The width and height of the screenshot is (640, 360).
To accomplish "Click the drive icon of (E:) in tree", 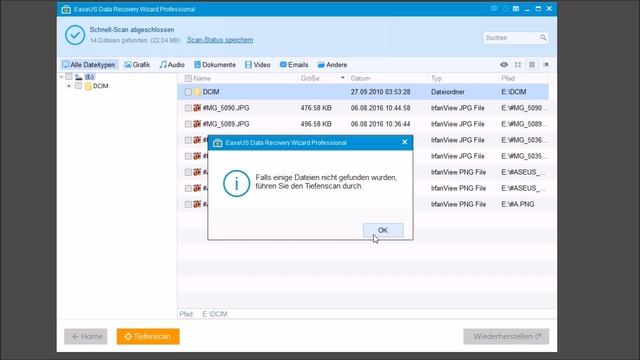I will [x=78, y=77].
